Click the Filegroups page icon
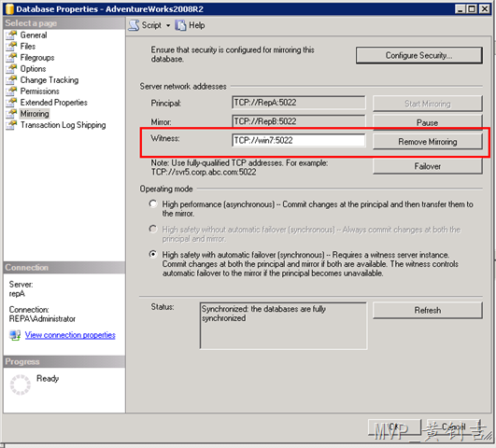Screen dimensions: 496x448 point(11,57)
